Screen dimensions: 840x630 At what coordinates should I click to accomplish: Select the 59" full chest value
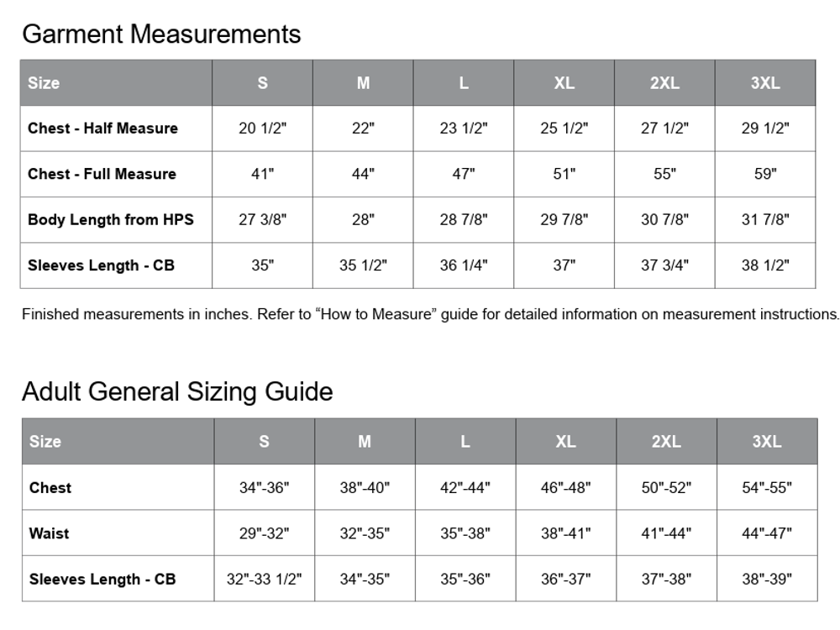point(765,174)
